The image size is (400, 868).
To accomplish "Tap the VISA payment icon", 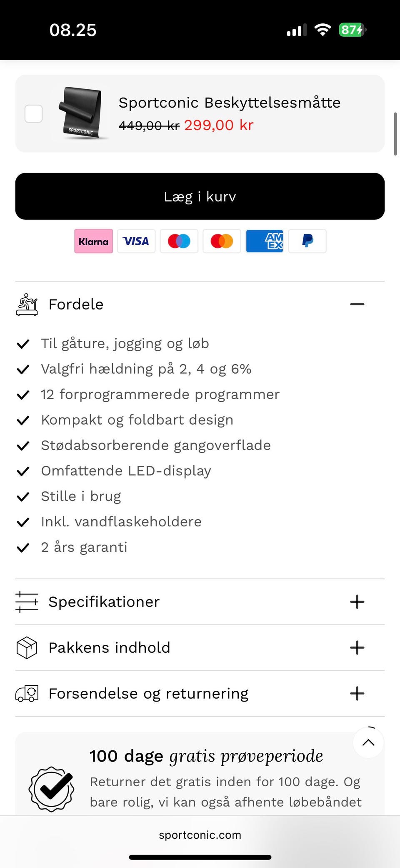I will point(136,241).
